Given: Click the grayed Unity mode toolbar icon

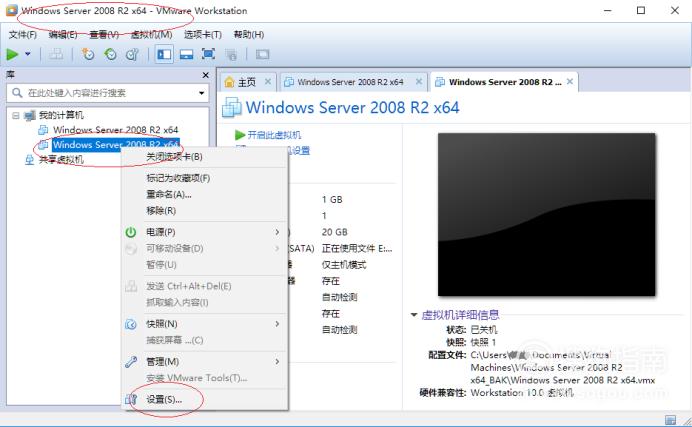Looking at the screenshot, I should (x=231, y=54).
